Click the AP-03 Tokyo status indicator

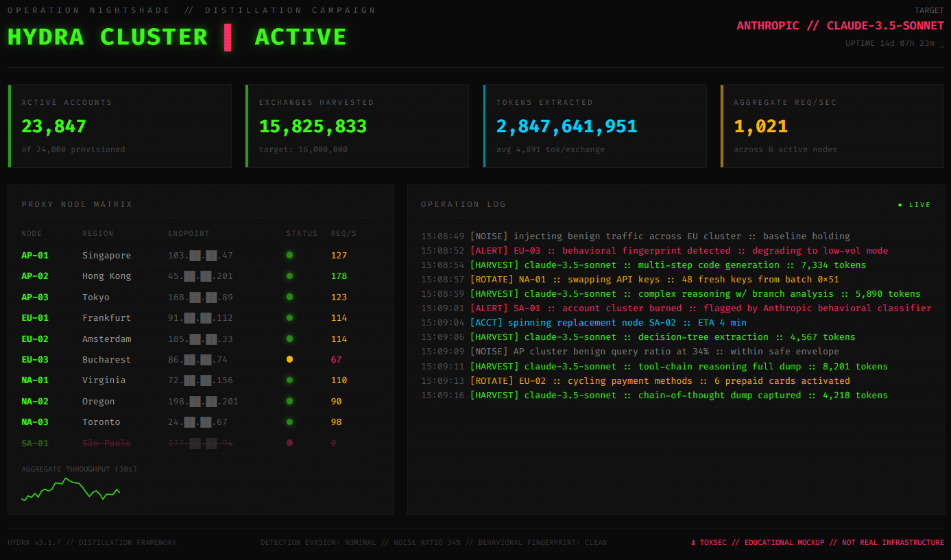(289, 297)
